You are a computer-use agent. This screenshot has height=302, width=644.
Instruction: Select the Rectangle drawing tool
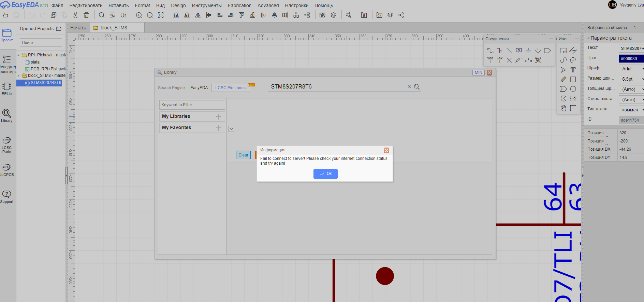tap(573, 79)
